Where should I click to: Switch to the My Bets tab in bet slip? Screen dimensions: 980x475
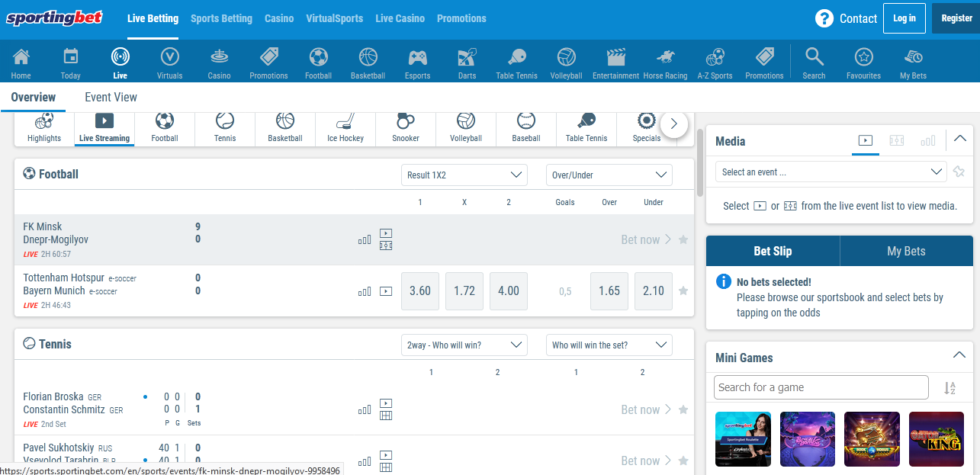906,251
